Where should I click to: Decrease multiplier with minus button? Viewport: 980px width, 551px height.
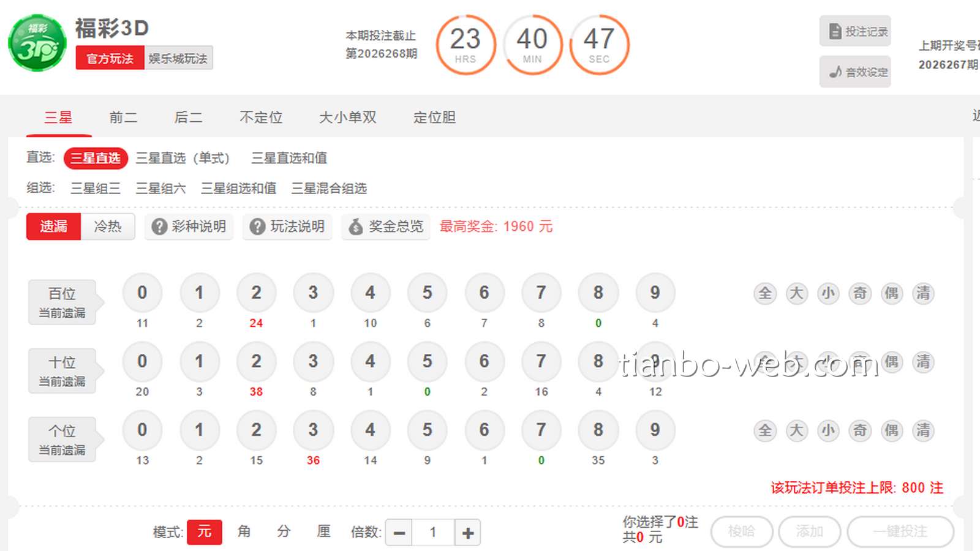tap(399, 533)
